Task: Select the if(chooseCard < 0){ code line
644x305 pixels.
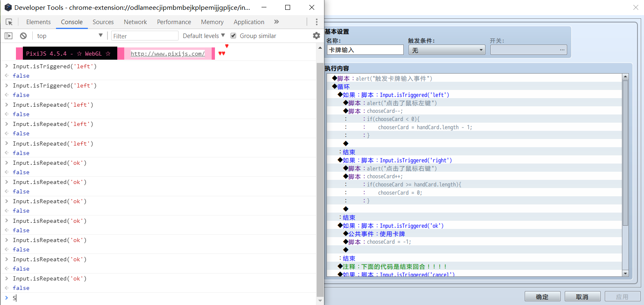Action: [x=474, y=119]
